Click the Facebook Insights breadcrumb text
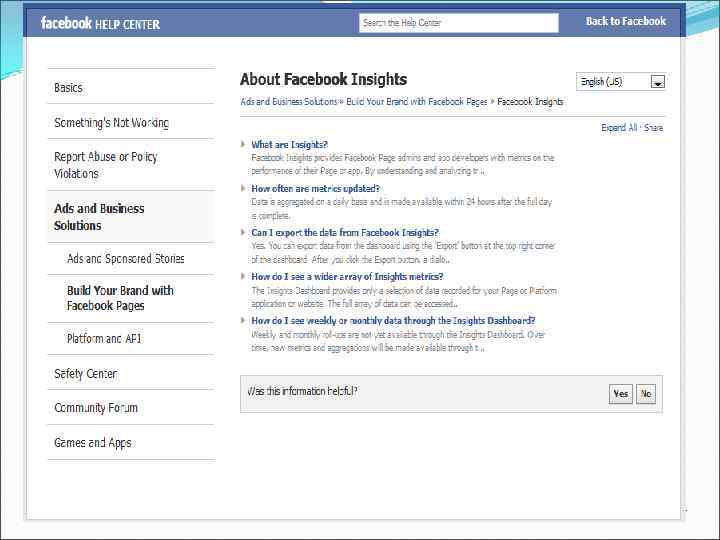 [x=530, y=101]
